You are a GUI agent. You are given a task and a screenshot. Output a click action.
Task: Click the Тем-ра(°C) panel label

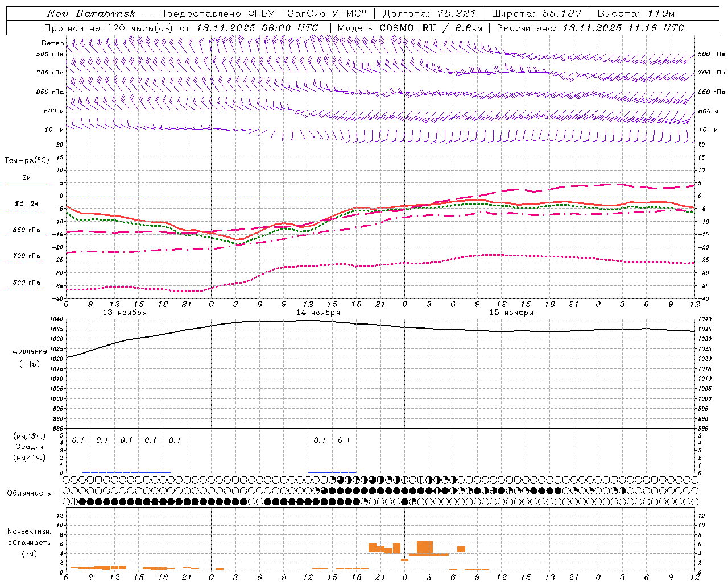click(27, 161)
